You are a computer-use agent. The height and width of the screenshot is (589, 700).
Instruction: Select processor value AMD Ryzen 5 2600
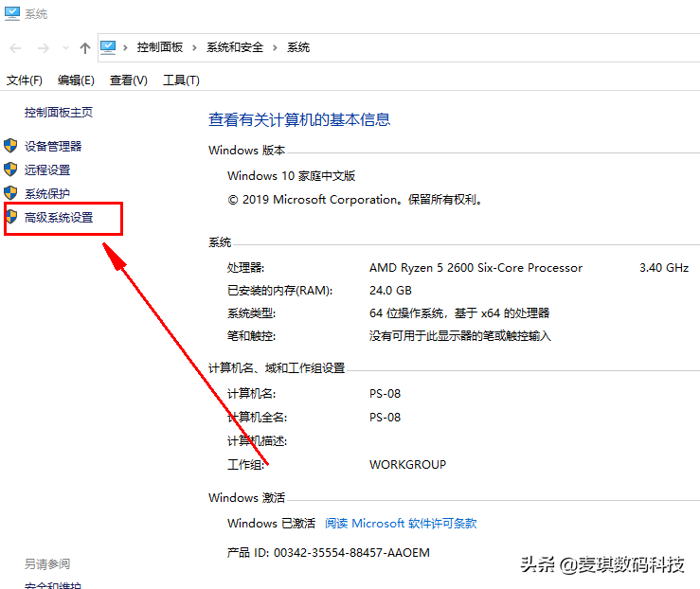coord(476,268)
